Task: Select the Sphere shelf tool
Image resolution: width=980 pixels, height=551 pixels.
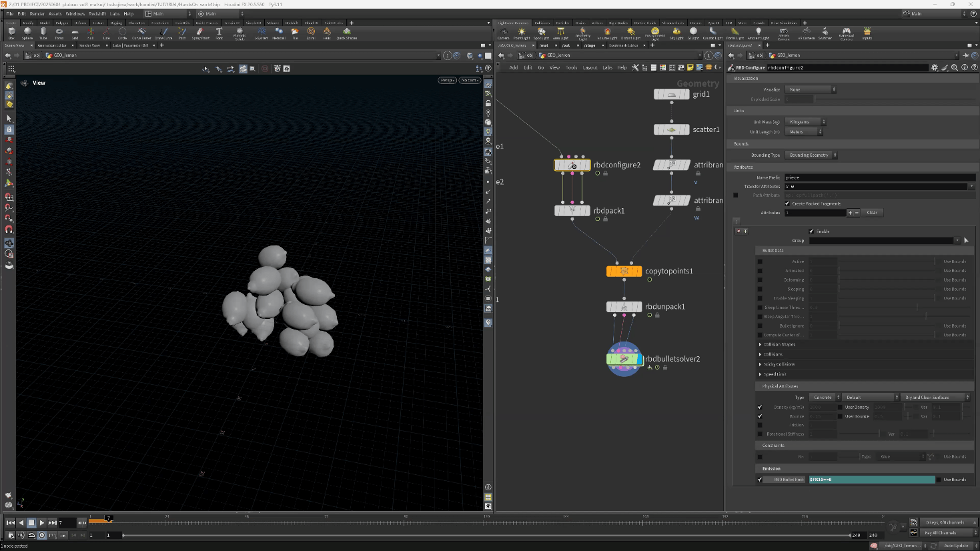Action: [x=27, y=32]
